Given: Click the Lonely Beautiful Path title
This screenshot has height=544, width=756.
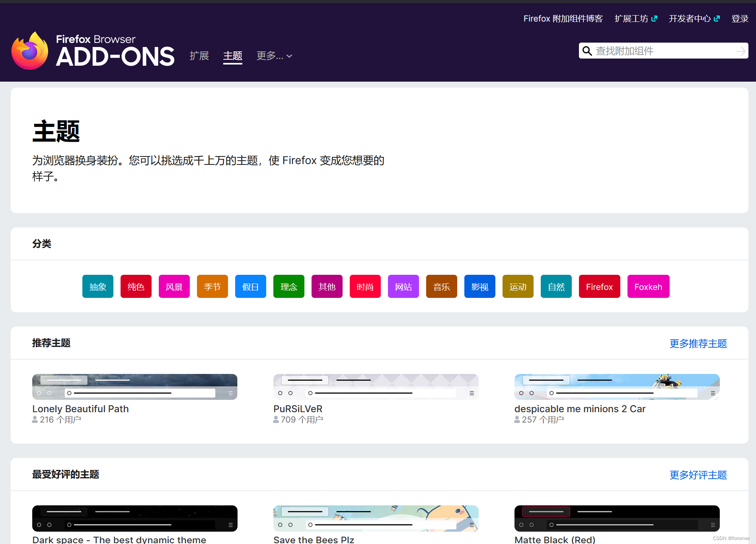Looking at the screenshot, I should tap(80, 409).
